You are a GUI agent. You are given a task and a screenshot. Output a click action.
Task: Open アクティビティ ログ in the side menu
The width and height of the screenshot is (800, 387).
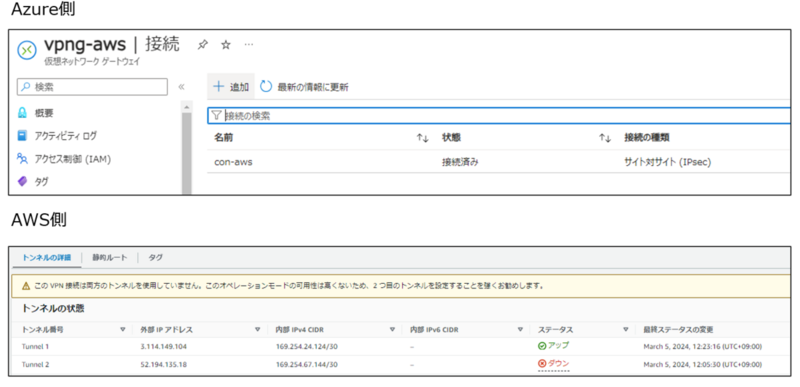pyautogui.click(x=65, y=136)
